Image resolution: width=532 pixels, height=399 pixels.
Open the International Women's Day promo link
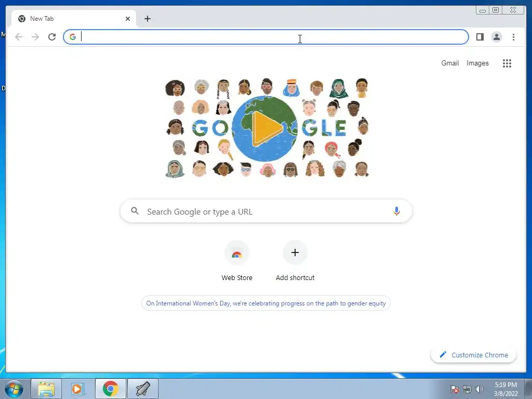pos(266,303)
